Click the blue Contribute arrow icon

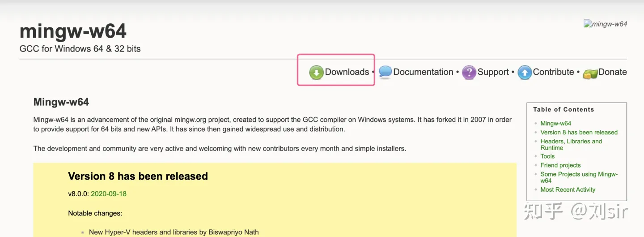pyautogui.click(x=525, y=73)
